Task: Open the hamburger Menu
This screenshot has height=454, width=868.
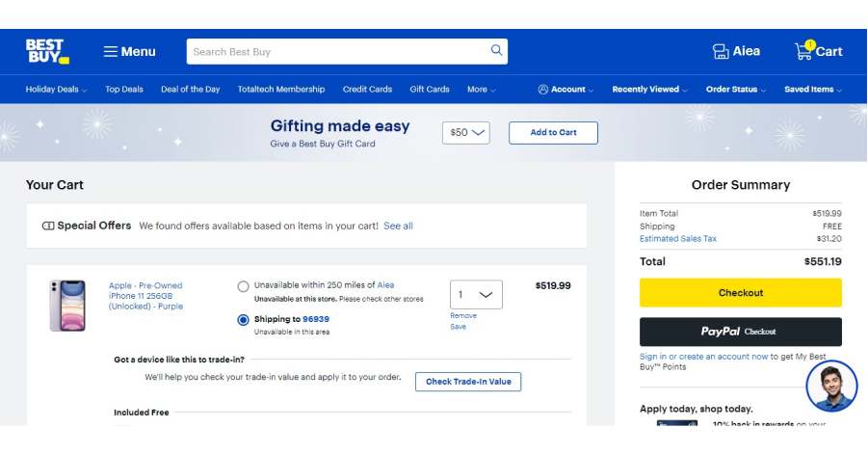Action: (129, 51)
